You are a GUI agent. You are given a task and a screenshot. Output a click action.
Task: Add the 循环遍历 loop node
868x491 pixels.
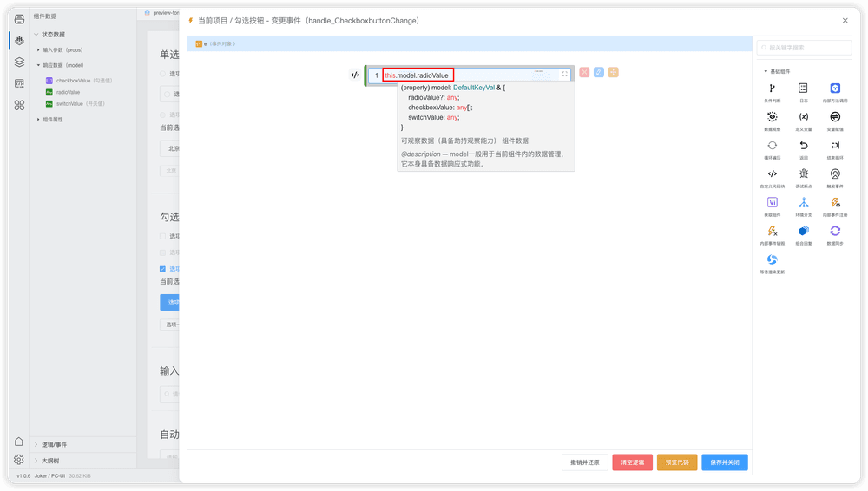772,149
